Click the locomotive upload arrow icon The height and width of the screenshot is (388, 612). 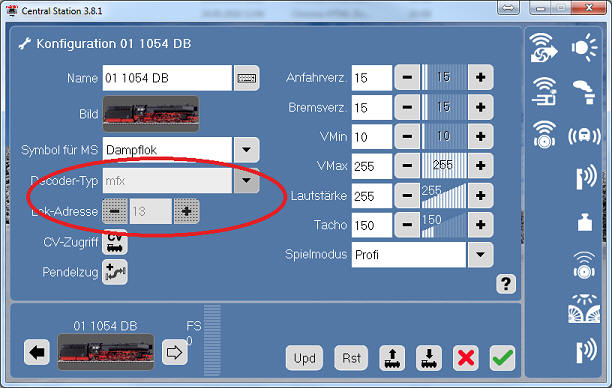(x=392, y=358)
